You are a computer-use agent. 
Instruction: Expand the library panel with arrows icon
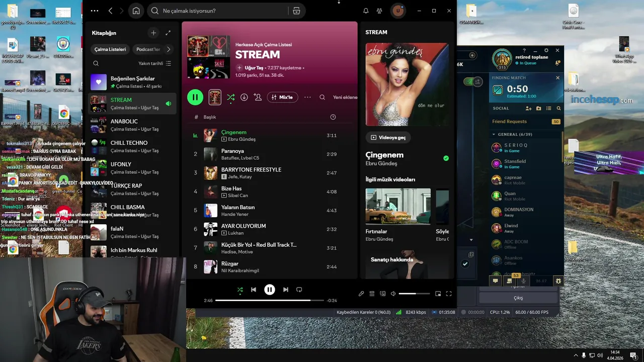(x=168, y=33)
